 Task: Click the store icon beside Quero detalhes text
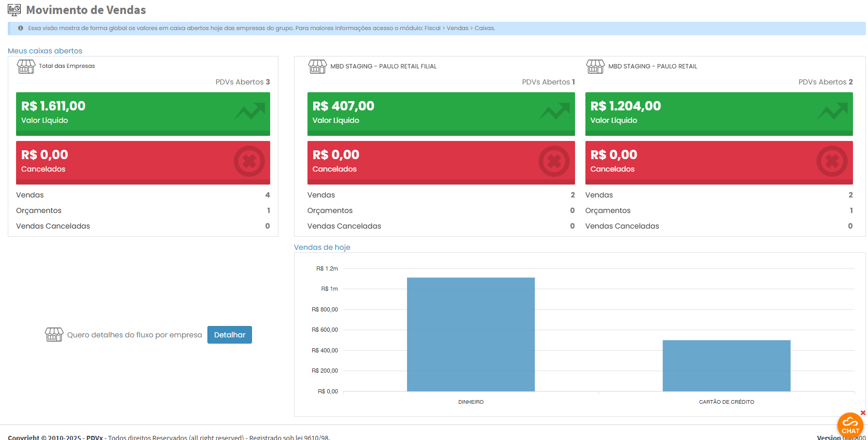pos(54,335)
